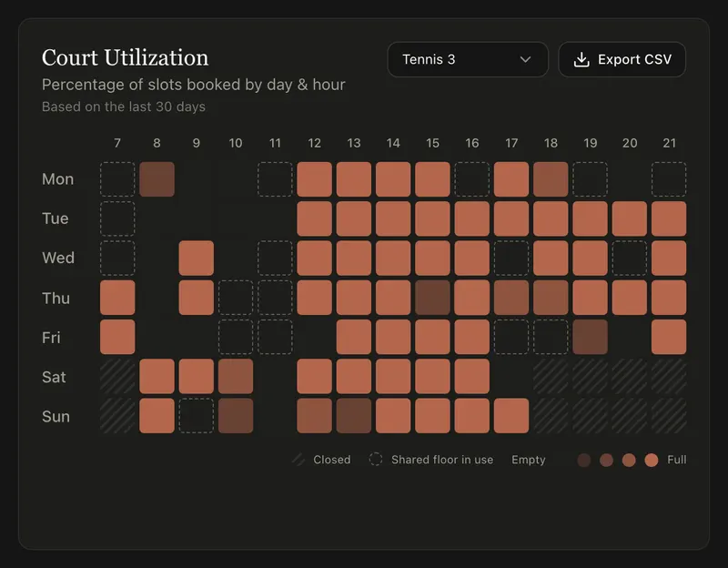Select the Tuesday 21 o'clock cell

(669, 218)
